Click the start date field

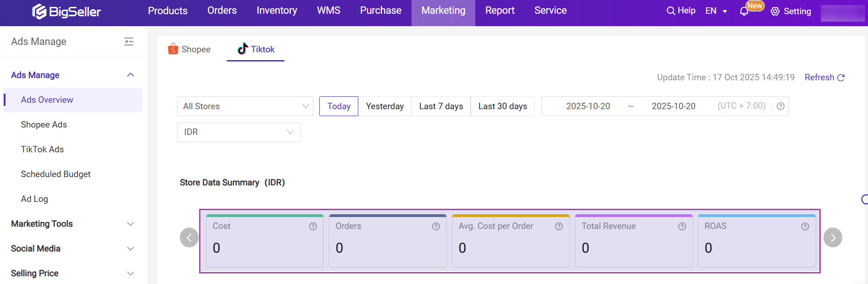pos(588,106)
